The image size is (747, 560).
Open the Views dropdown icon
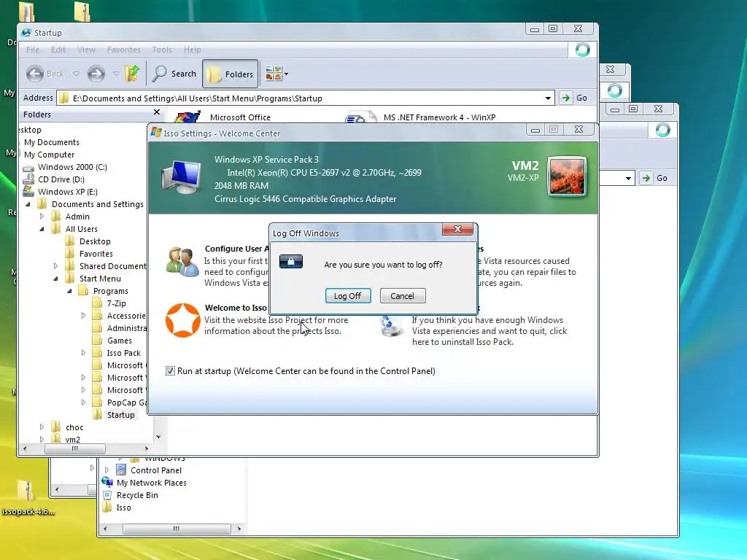point(276,74)
